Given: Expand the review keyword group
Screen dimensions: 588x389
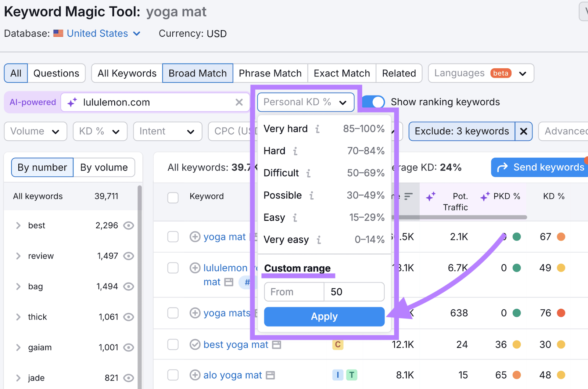Looking at the screenshot, I should click(x=18, y=256).
